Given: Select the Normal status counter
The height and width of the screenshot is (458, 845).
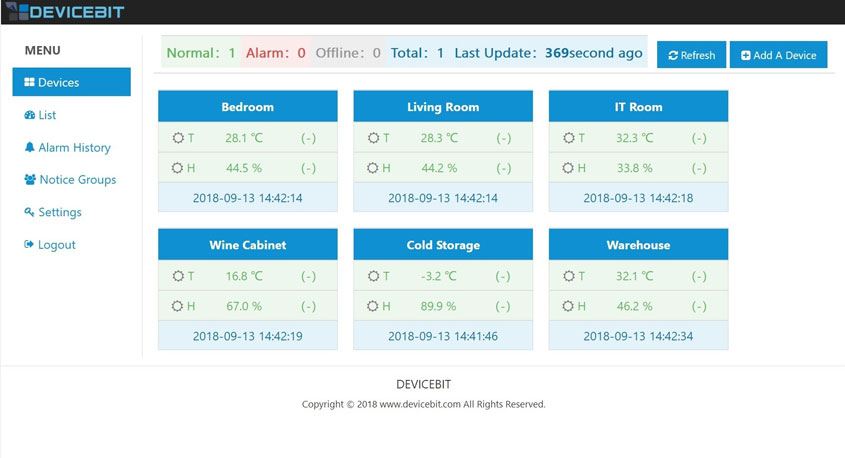Looking at the screenshot, I should pos(201,53).
